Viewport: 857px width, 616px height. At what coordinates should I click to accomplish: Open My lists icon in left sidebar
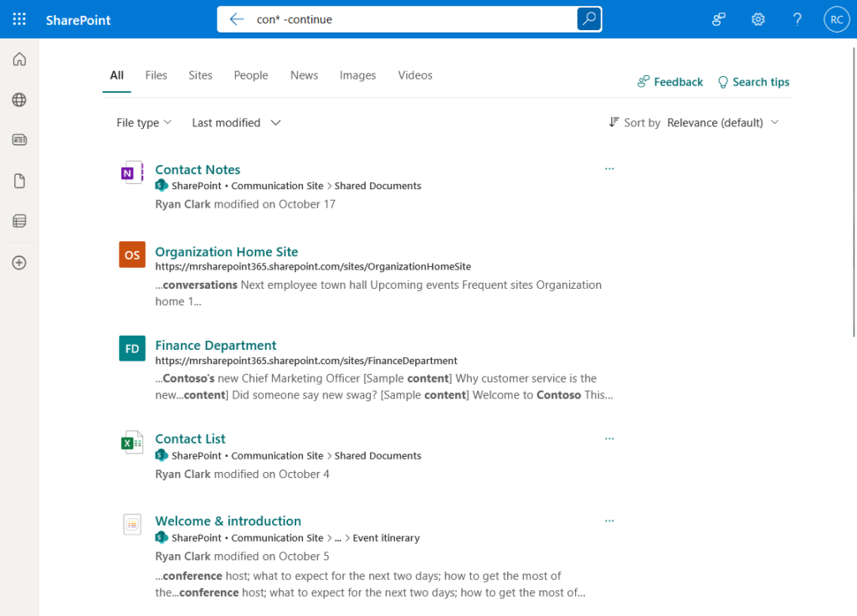pyautogui.click(x=19, y=221)
